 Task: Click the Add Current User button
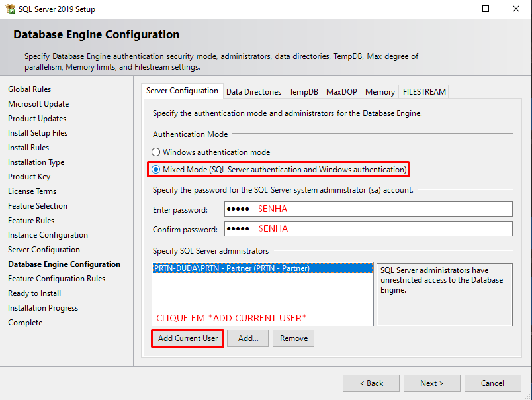(188, 338)
